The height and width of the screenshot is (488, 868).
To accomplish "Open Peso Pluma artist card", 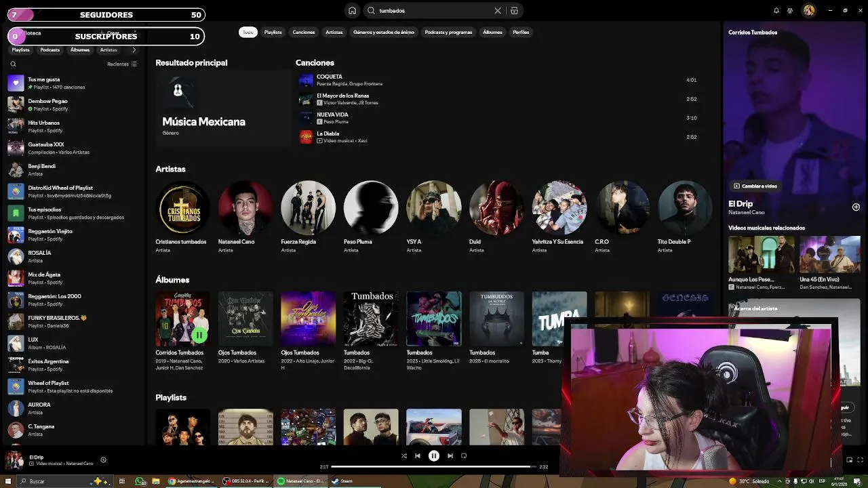I will 371,217.
